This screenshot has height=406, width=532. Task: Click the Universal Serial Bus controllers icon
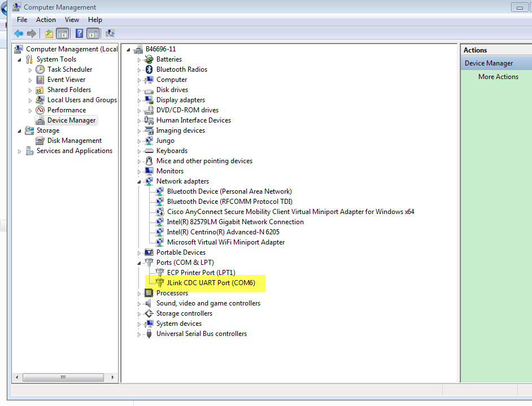149,334
